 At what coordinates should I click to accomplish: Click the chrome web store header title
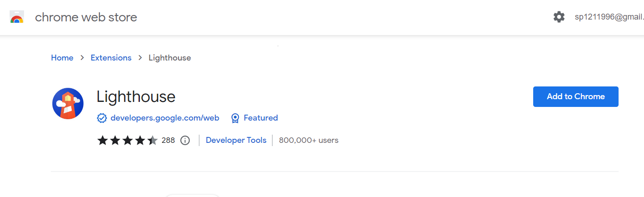click(x=86, y=17)
